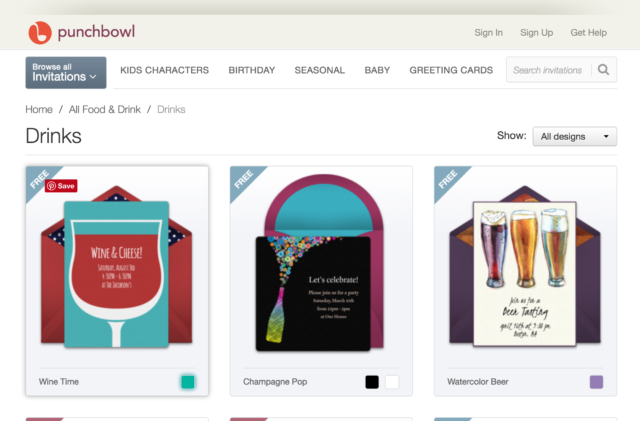Open the Watercolor Beer invitation thumbnail

(x=525, y=267)
